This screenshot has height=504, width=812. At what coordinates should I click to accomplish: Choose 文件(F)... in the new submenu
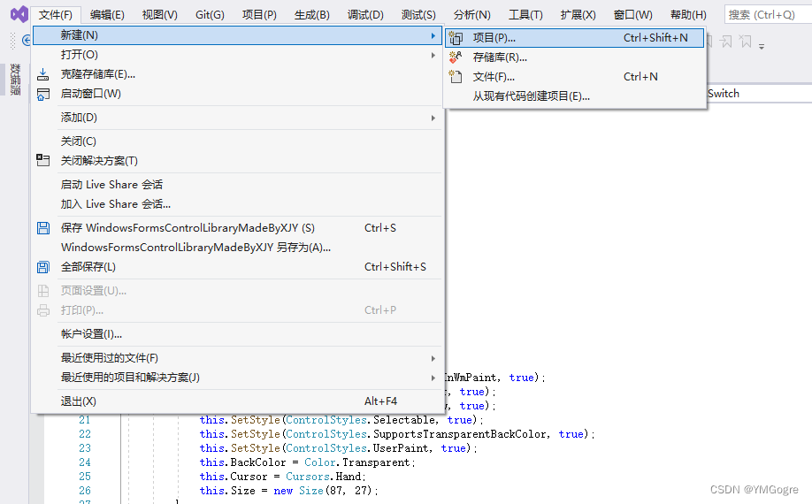[574, 77]
